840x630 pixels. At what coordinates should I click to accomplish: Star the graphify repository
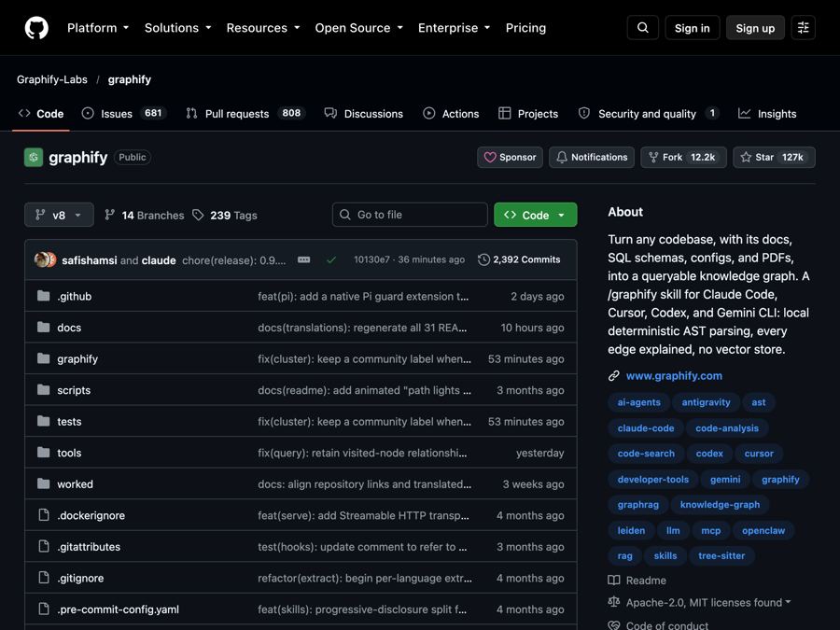click(x=774, y=157)
